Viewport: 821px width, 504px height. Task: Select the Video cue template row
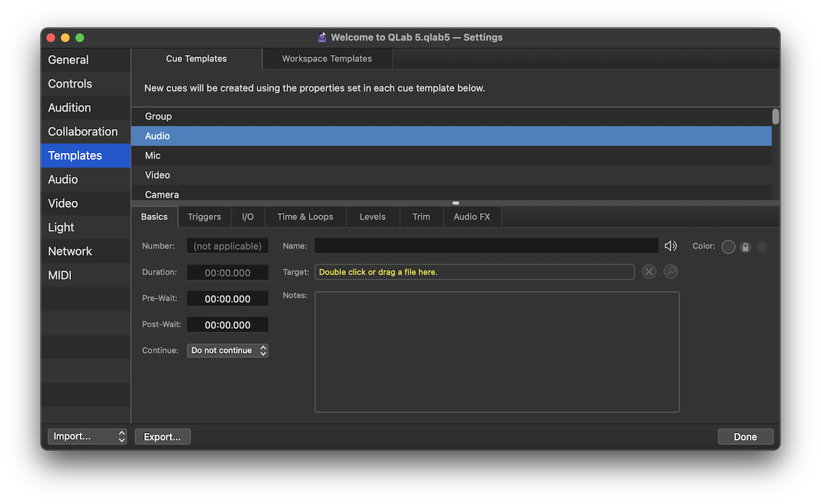451,175
